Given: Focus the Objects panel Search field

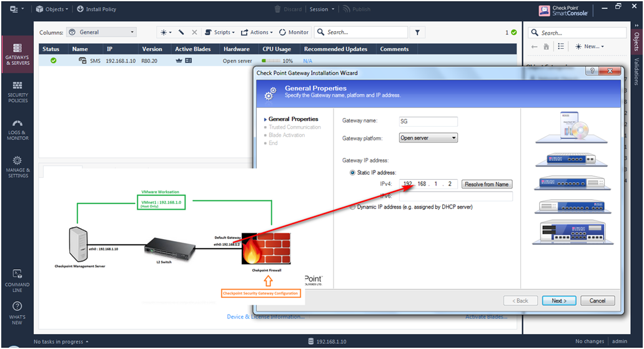Looking at the screenshot, I should [x=577, y=33].
